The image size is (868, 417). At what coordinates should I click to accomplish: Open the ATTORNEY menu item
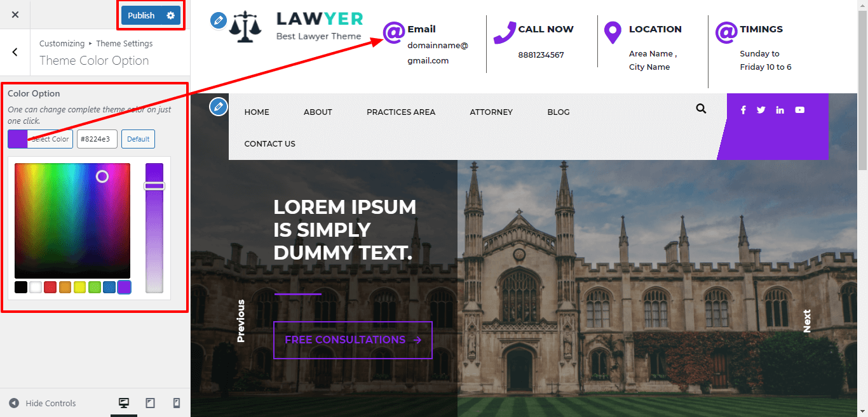pyautogui.click(x=491, y=112)
